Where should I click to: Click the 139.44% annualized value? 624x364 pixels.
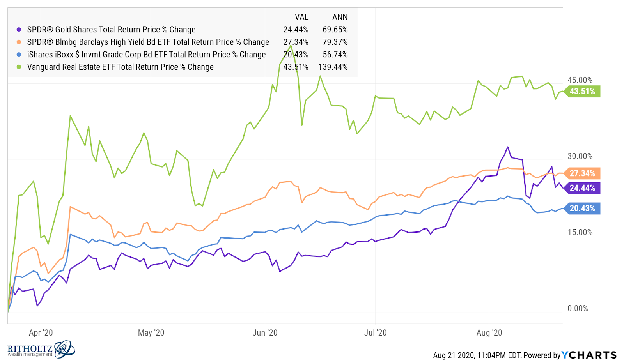tap(333, 67)
